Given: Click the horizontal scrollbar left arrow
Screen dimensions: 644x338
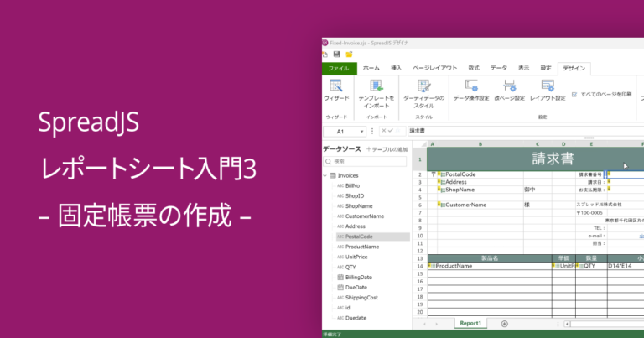Looking at the screenshot, I should (567, 324).
